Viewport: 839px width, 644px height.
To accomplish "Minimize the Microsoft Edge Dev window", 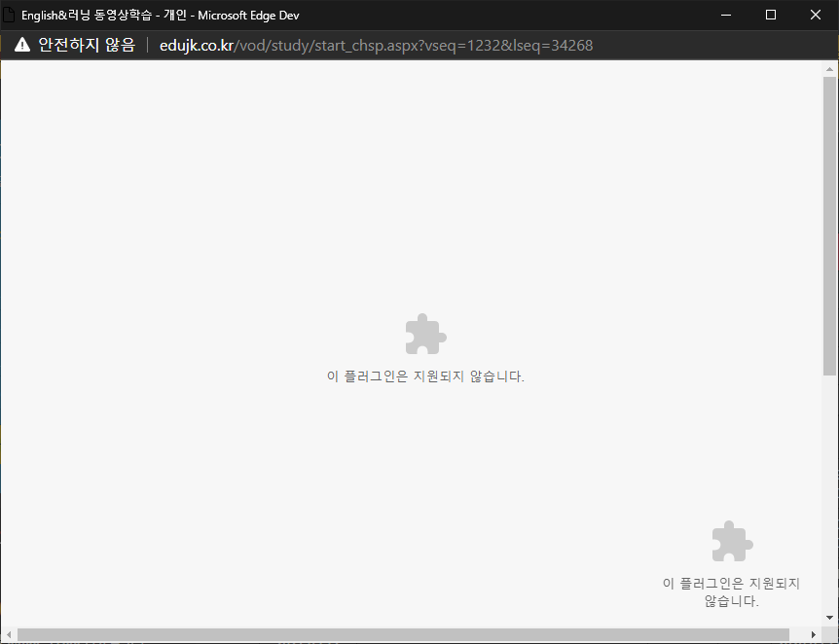I will 726,15.
